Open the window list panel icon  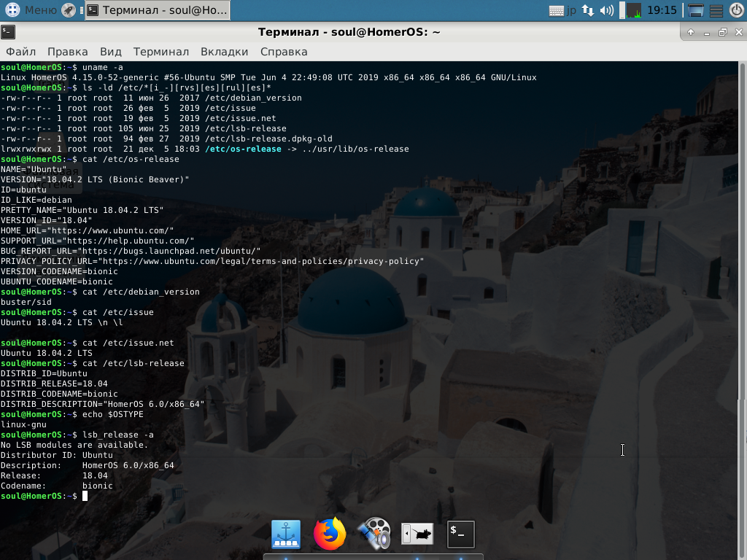click(716, 10)
